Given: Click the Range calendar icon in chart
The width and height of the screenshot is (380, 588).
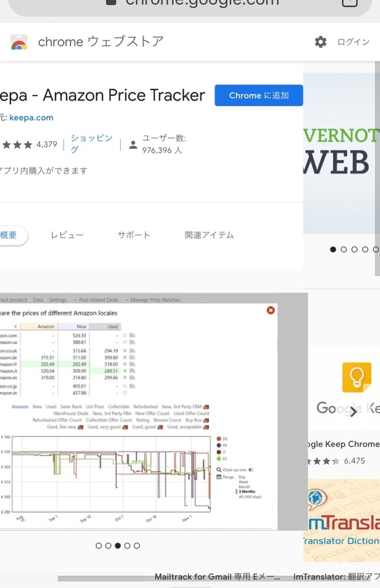Looking at the screenshot, I should point(219,477).
